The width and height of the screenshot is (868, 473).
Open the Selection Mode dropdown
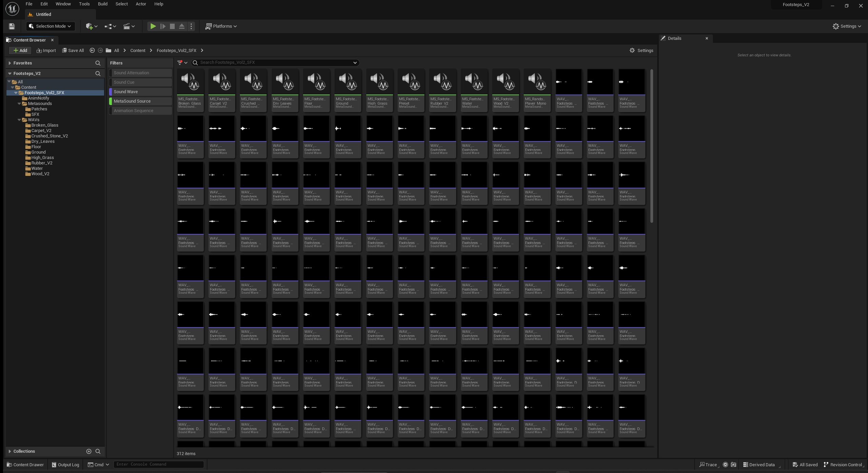50,26
